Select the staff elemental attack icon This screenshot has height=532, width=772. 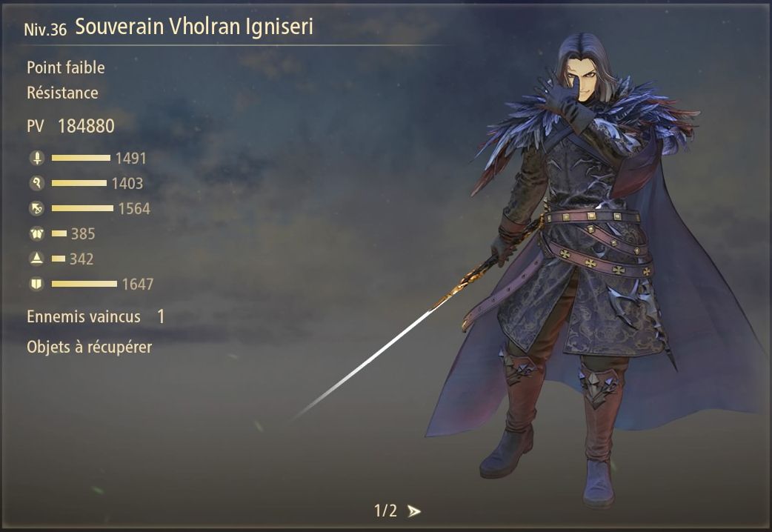37,183
